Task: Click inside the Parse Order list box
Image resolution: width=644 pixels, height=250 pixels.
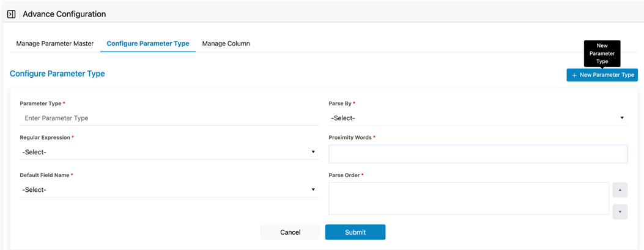Action: pos(468,199)
